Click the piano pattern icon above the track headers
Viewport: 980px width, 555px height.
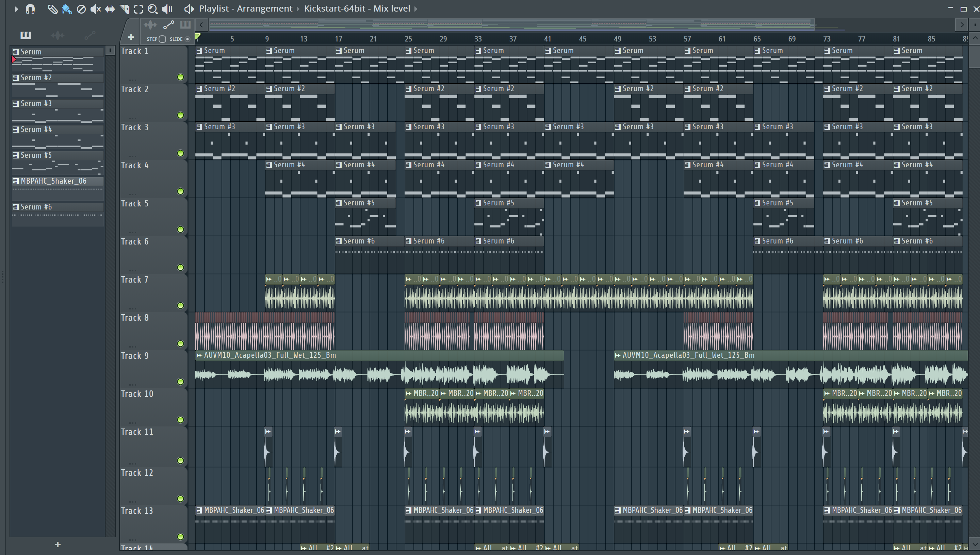(185, 25)
